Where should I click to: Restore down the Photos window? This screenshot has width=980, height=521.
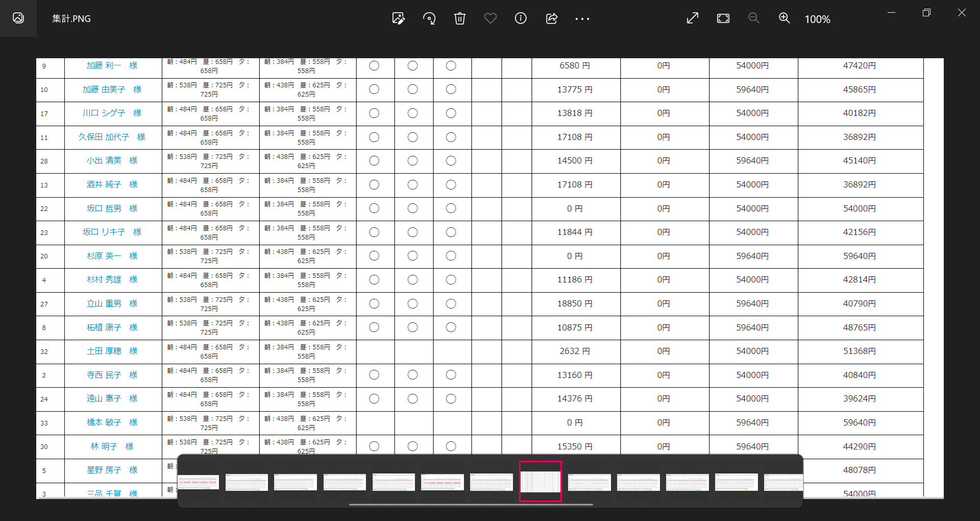tap(926, 13)
